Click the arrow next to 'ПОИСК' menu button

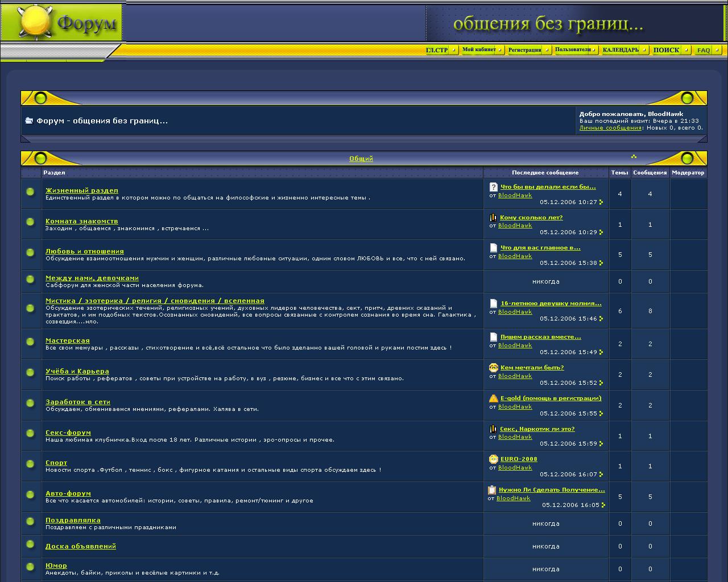click(686, 50)
